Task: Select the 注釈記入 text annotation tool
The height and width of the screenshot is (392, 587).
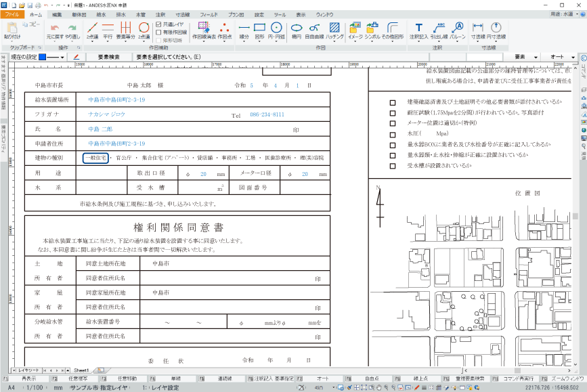Action: [x=418, y=30]
